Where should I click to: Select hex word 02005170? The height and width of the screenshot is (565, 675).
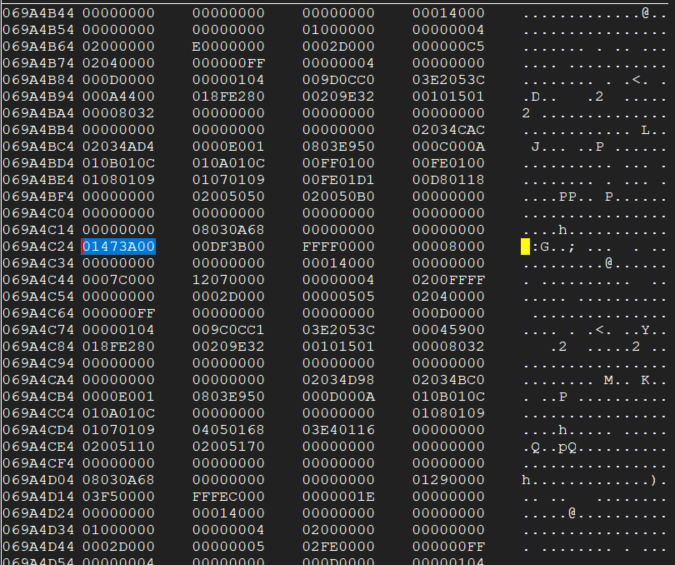click(x=228, y=446)
